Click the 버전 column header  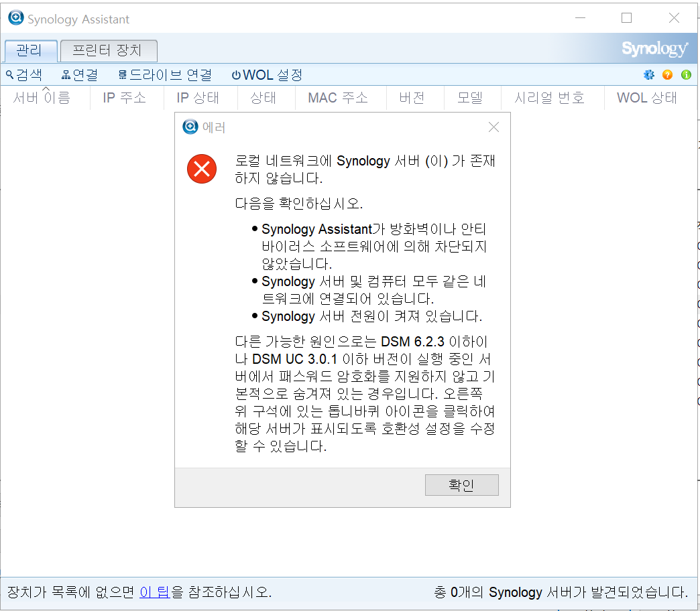415,98
